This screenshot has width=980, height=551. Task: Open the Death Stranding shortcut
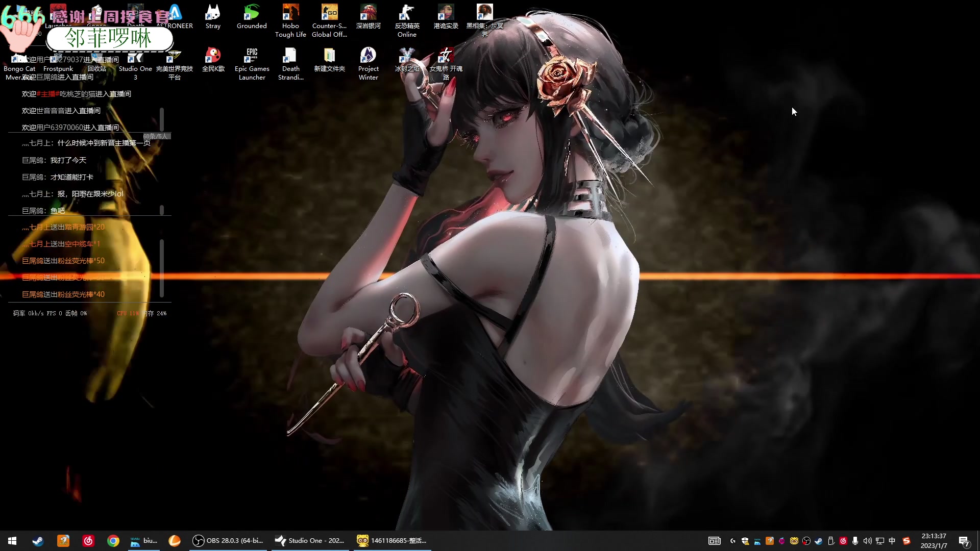pyautogui.click(x=290, y=64)
